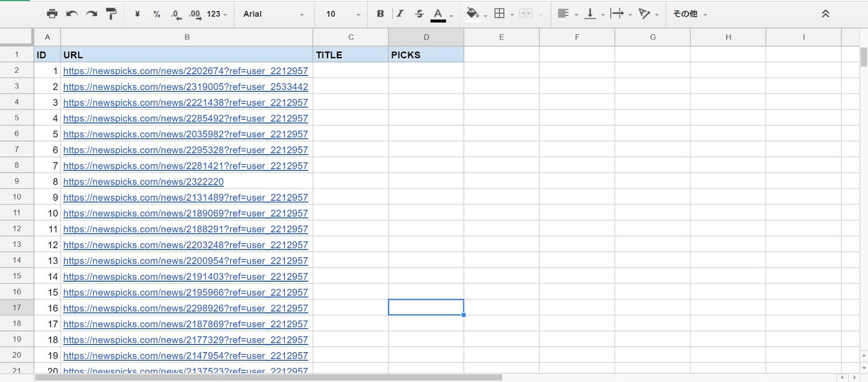Image resolution: width=868 pixels, height=382 pixels.
Task: Increase decimal places
Action: [x=195, y=14]
